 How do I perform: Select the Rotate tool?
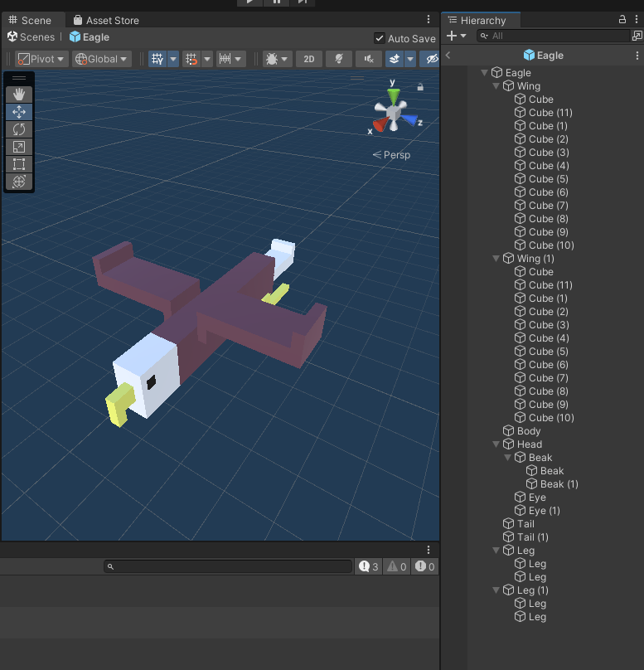19,129
